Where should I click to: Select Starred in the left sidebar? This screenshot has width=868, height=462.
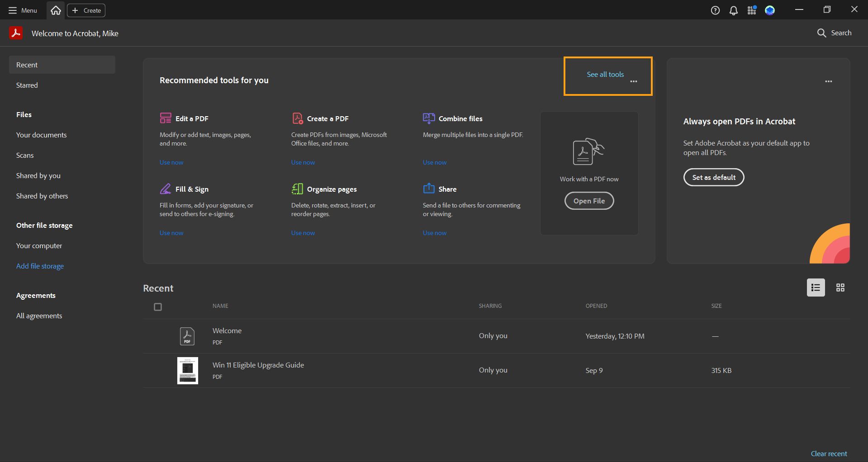[27, 85]
